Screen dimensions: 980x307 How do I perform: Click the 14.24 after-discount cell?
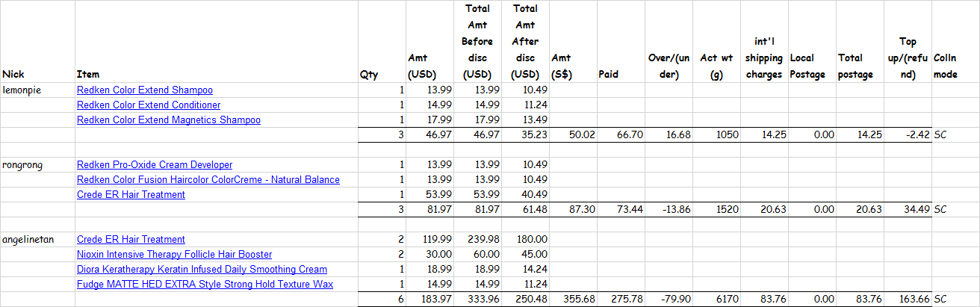pyautogui.click(x=524, y=269)
